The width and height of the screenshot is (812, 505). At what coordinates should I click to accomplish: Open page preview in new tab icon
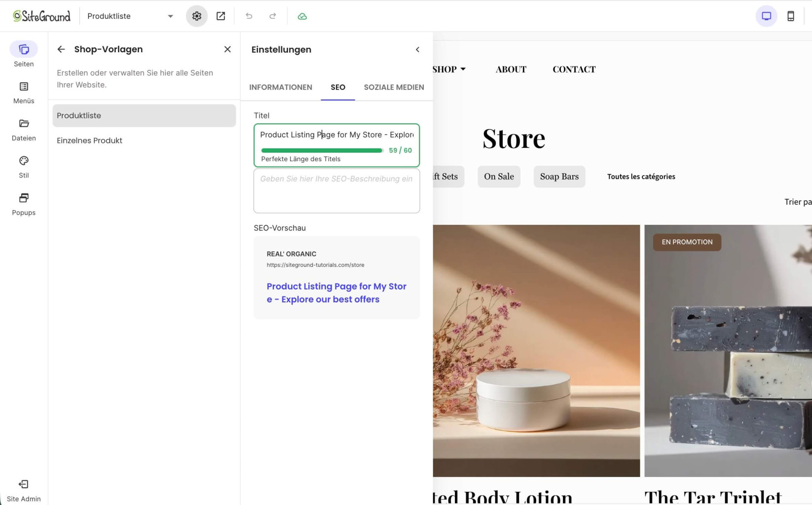[x=221, y=16]
